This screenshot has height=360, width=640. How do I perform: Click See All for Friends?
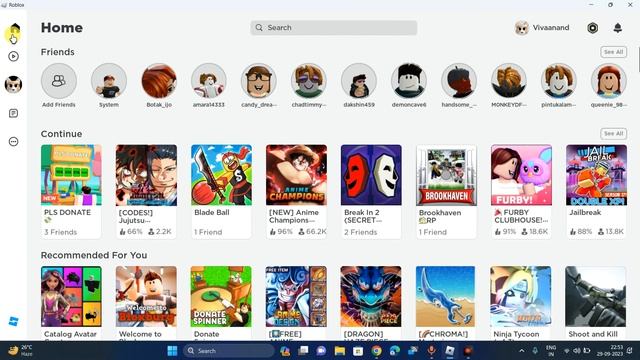click(613, 52)
